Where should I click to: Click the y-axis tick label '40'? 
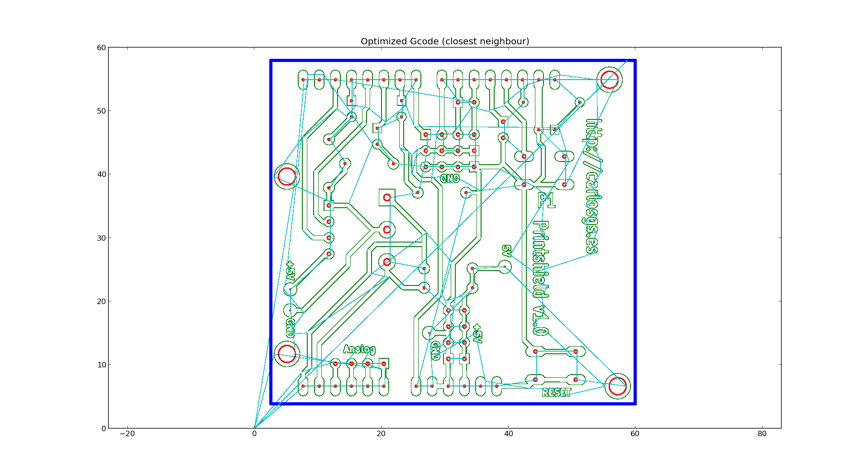point(100,175)
